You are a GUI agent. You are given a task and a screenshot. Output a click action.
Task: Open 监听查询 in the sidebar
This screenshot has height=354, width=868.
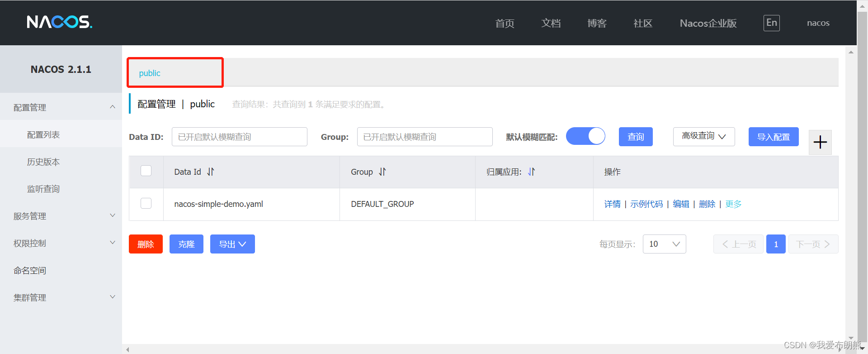(61, 189)
